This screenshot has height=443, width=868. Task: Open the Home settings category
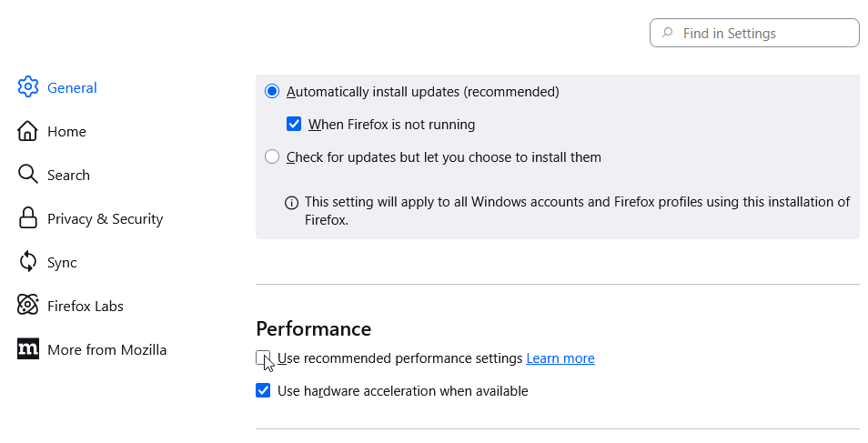[x=66, y=131]
